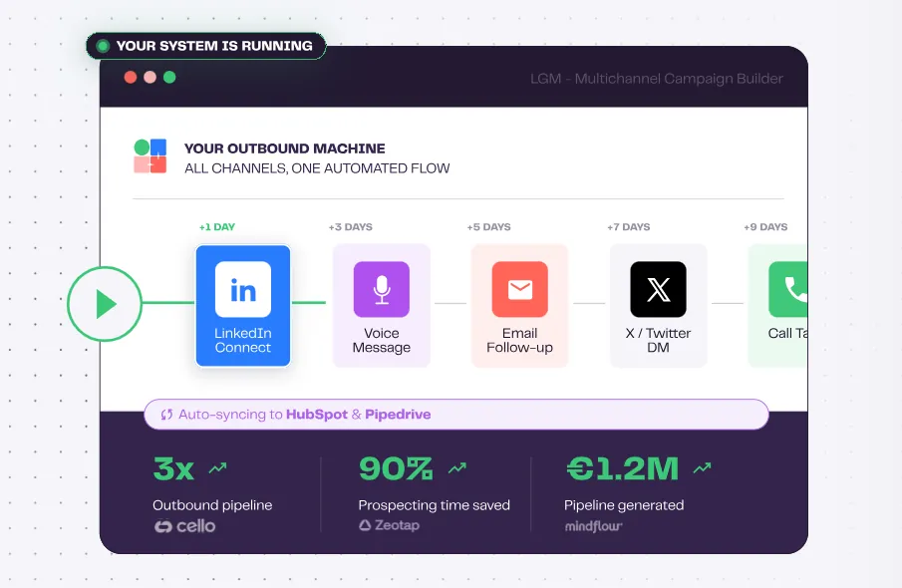
Task: Select the LinkedIn Connect step card
Action: (243, 306)
